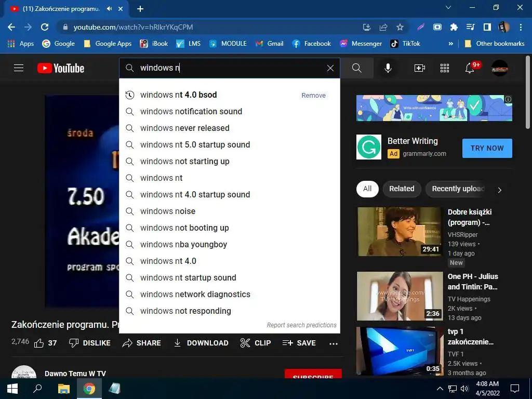Open a new Chrome tab

[x=140, y=9]
